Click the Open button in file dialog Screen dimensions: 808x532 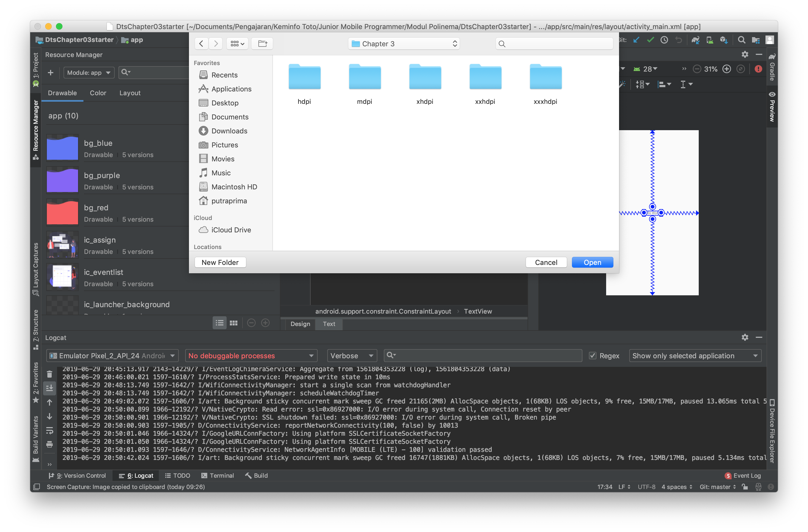point(592,263)
